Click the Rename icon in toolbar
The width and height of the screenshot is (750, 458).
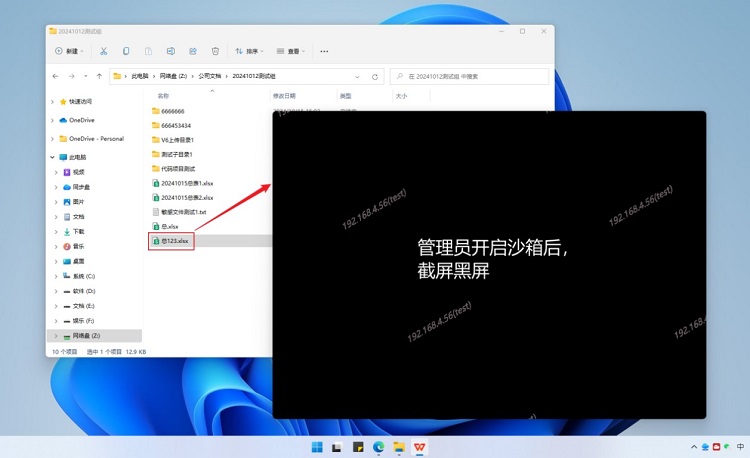170,51
